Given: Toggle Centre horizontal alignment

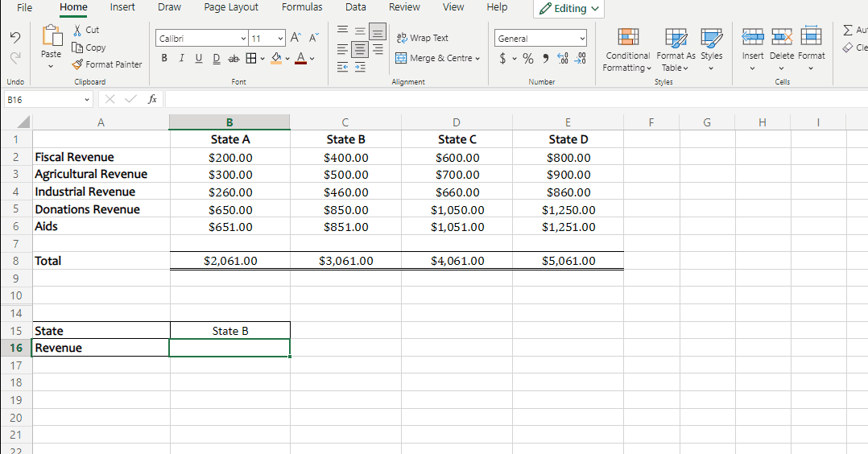Looking at the screenshot, I should point(360,49).
